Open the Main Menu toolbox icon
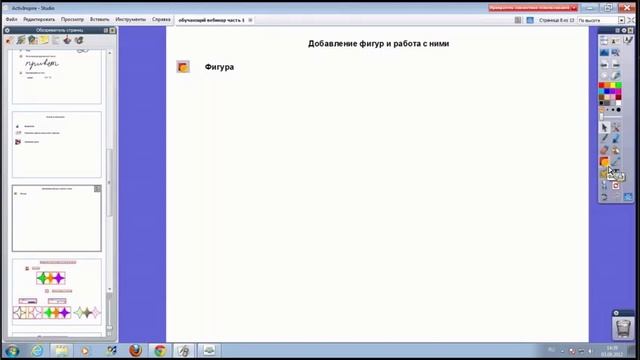The image size is (640, 360). click(604, 40)
